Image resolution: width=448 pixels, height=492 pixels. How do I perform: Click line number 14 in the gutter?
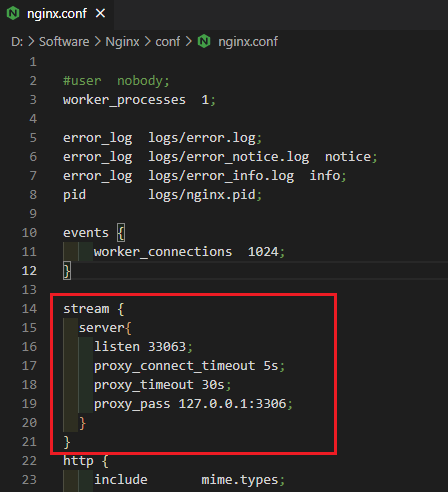[x=29, y=309]
